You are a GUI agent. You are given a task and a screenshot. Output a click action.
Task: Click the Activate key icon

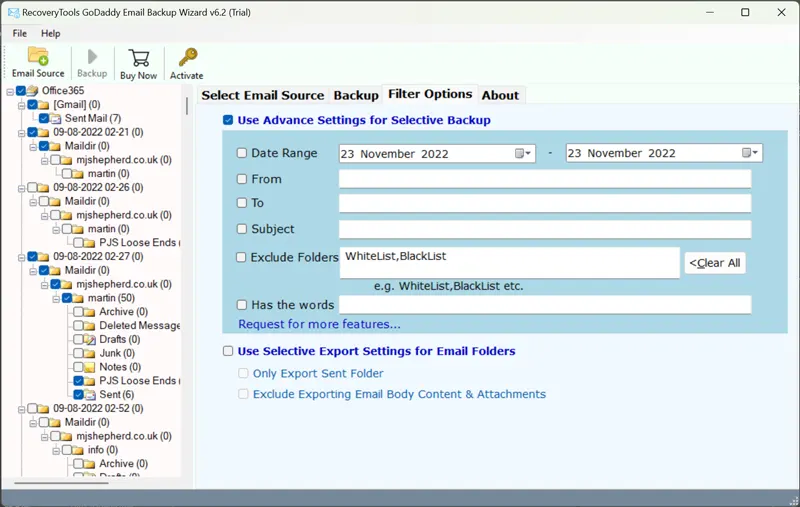[x=187, y=57]
